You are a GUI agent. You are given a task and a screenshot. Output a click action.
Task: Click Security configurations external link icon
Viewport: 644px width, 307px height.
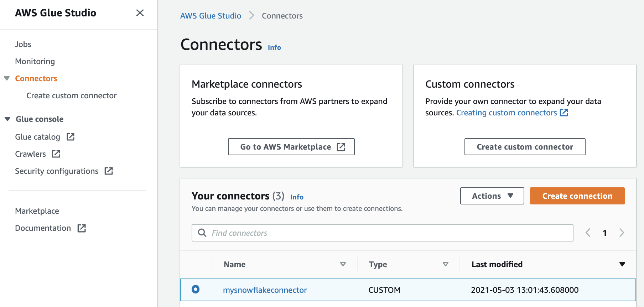(x=109, y=171)
